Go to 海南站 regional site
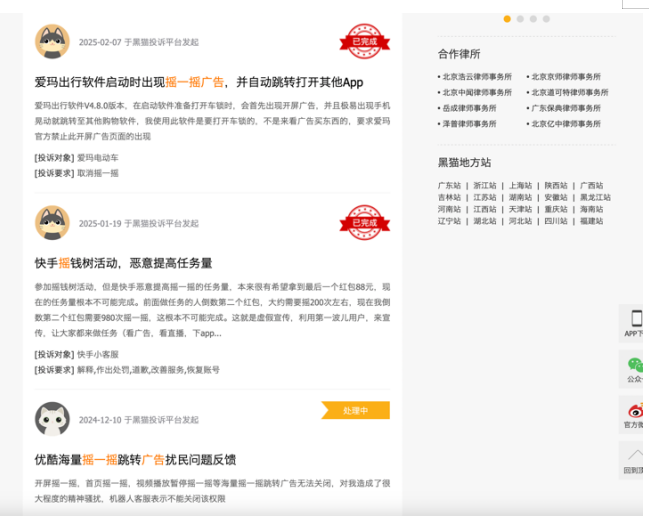 tap(591, 209)
